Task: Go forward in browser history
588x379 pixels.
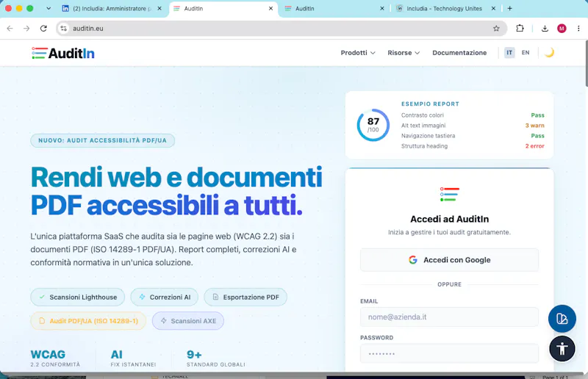Action: point(26,29)
